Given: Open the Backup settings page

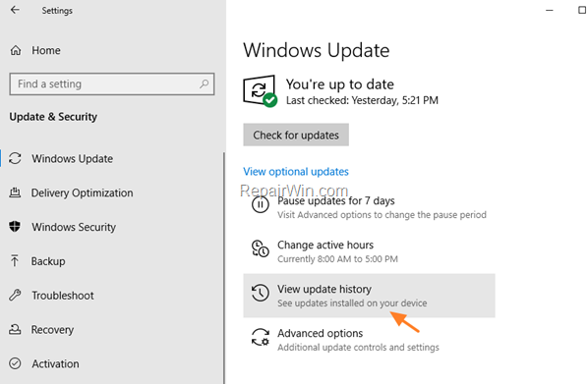Looking at the screenshot, I should [48, 260].
